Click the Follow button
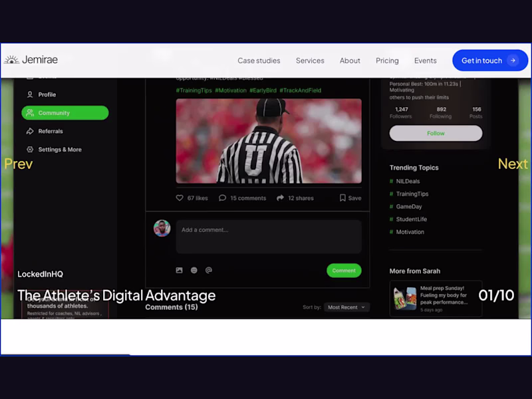The height and width of the screenshot is (399, 532). [436, 134]
